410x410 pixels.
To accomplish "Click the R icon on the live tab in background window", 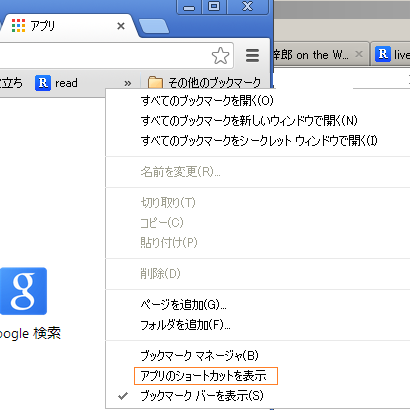I will coord(383,54).
